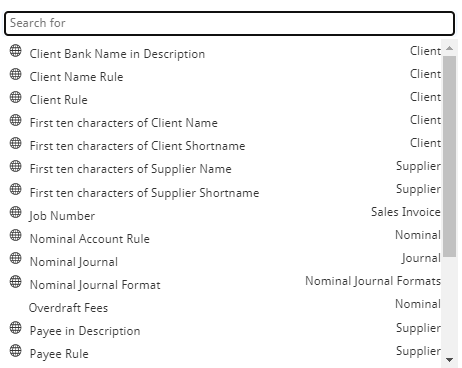Pick First ten characters of Supplier Shortname
The width and height of the screenshot is (462, 368).
225,192
